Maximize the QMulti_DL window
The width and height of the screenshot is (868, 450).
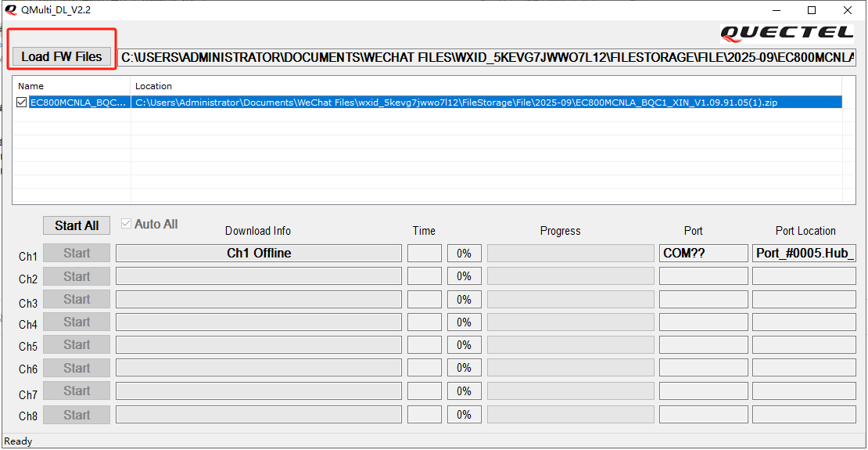coord(812,10)
